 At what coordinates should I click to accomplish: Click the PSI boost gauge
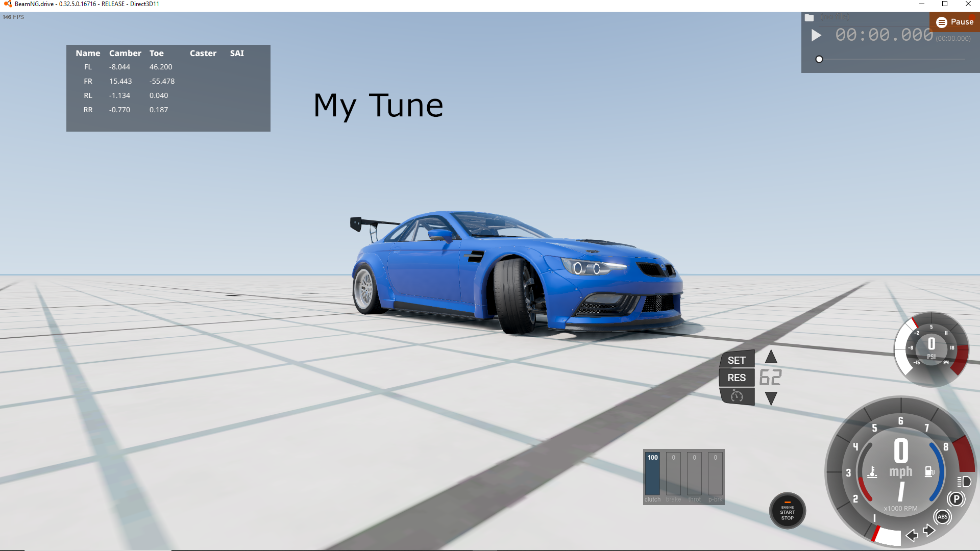[931, 349]
